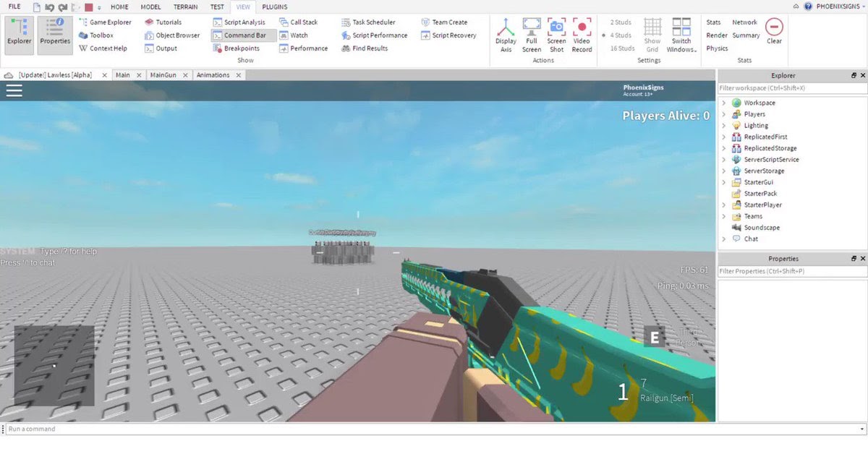
Task: Take a Screen Shot
Action: click(x=556, y=35)
